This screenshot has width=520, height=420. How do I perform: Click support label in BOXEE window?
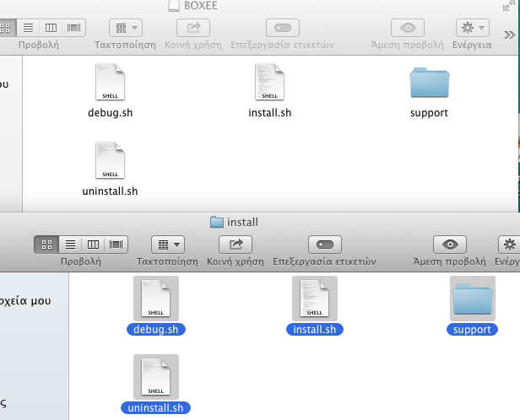tap(429, 113)
